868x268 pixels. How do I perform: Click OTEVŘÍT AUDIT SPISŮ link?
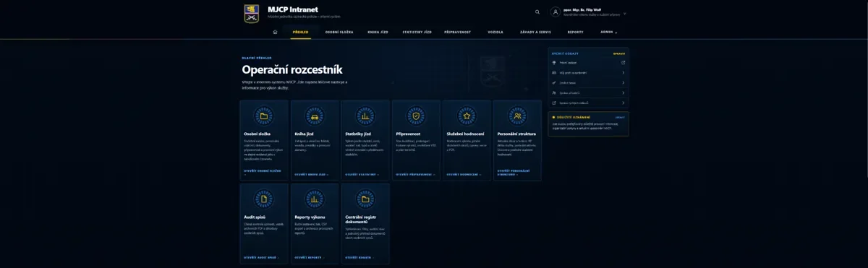[261, 257]
